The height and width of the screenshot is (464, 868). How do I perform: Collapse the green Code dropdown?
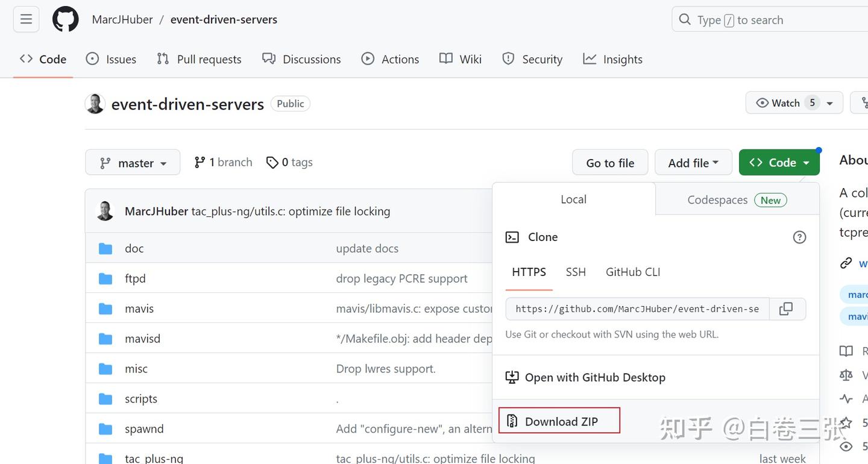(x=779, y=163)
